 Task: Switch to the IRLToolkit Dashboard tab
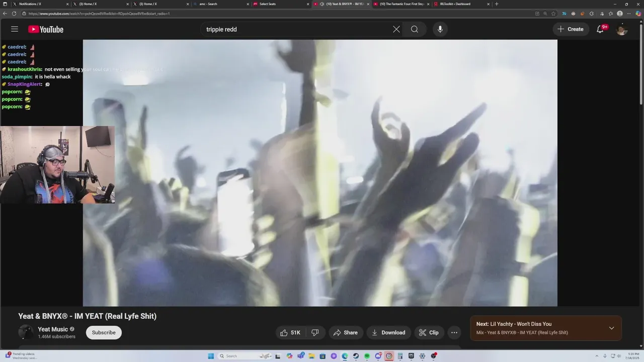click(460, 4)
